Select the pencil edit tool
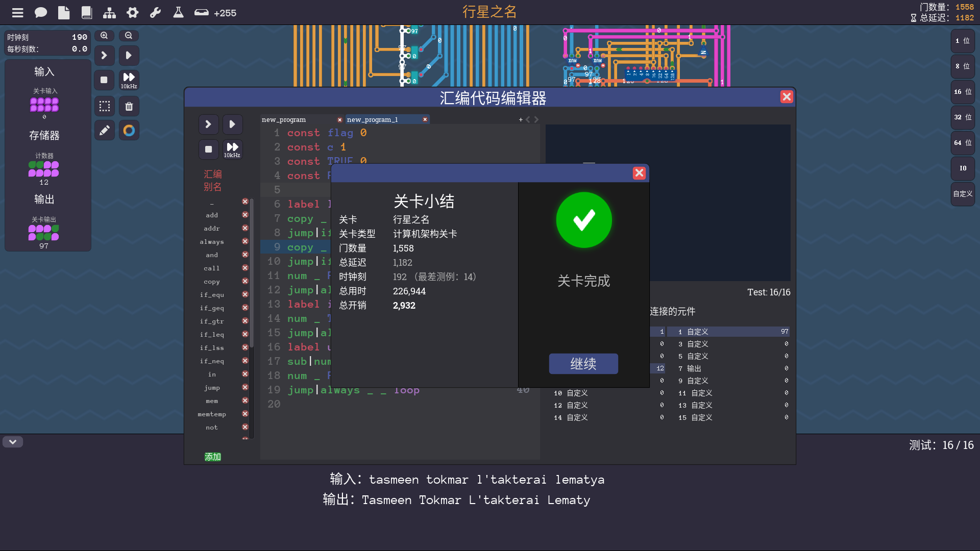The height and width of the screenshot is (551, 980). coord(104,131)
